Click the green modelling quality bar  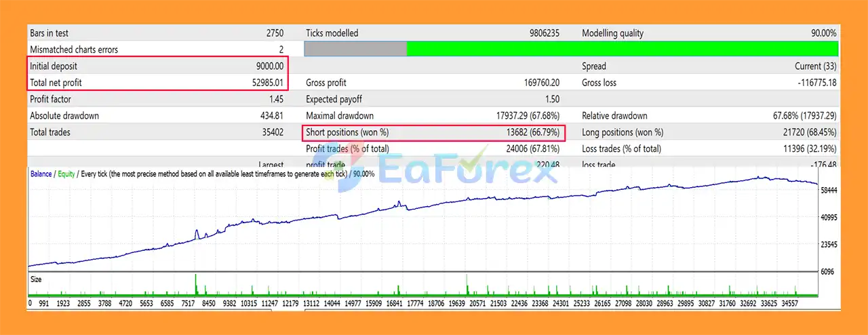point(622,49)
